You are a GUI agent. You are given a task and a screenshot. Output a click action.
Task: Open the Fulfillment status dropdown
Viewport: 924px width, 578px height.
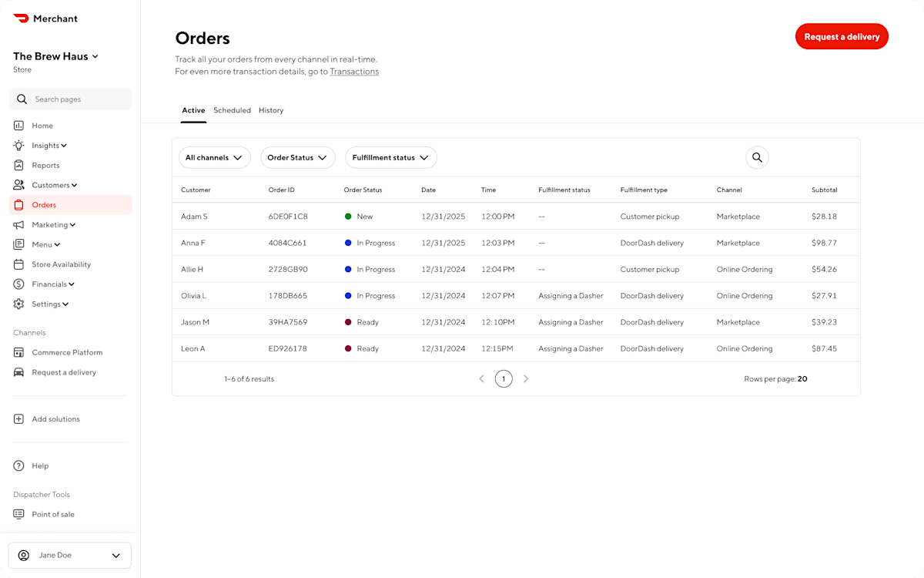coord(390,157)
